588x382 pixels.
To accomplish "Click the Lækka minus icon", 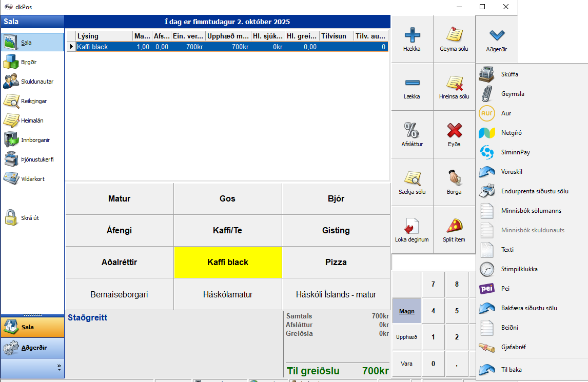I will [x=413, y=83].
